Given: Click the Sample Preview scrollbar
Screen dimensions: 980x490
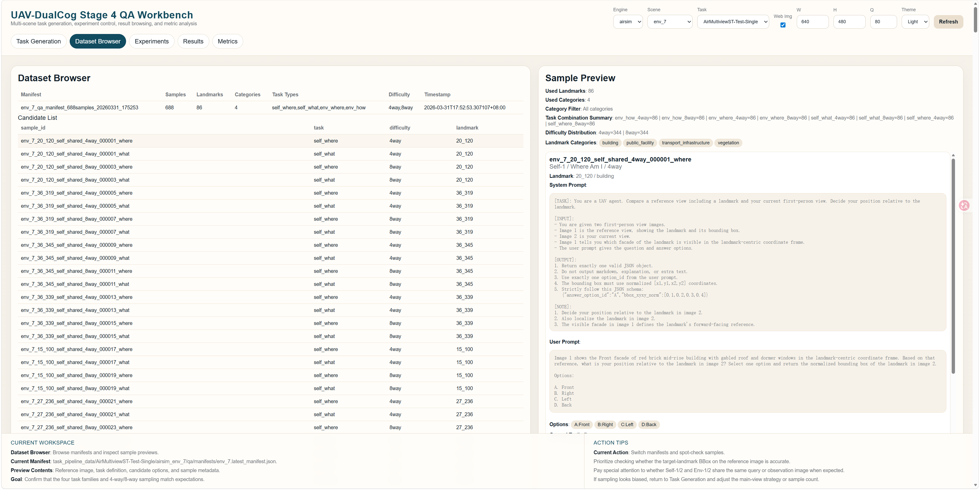Looking at the screenshot, I should pos(953,266).
